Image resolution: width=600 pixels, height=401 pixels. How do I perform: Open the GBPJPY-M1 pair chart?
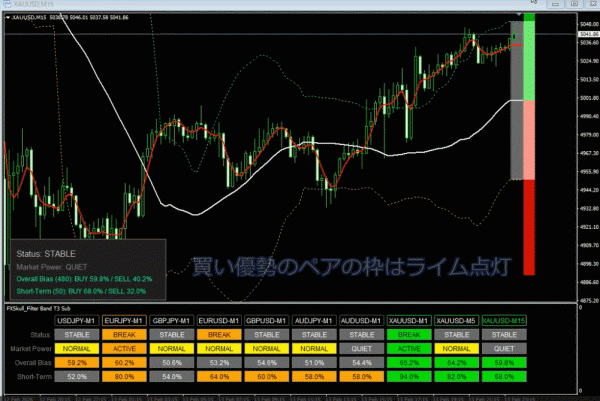click(x=171, y=319)
